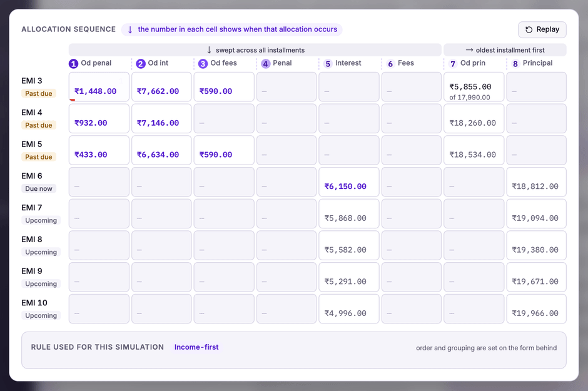
Task: Click the step 6 badge beside Fees
Action: (x=390, y=64)
